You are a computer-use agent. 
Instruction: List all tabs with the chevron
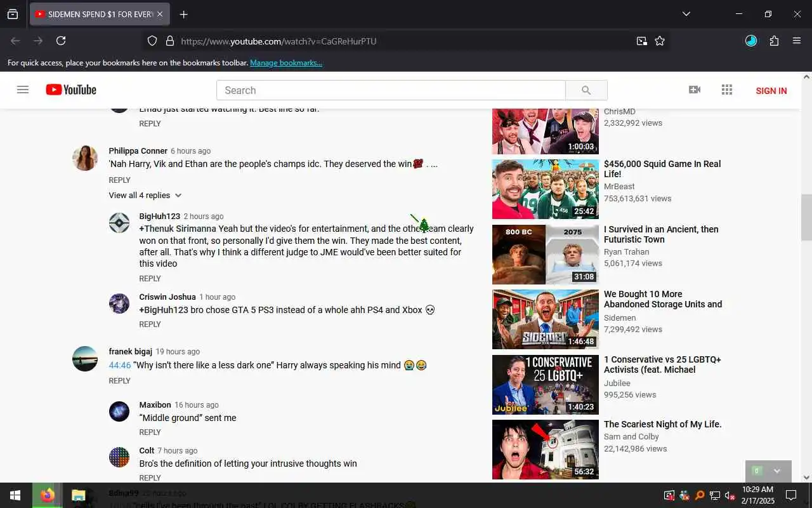686,14
